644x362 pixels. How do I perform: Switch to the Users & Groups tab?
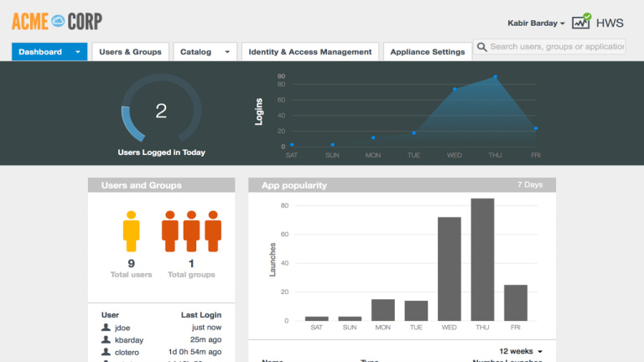coord(130,52)
